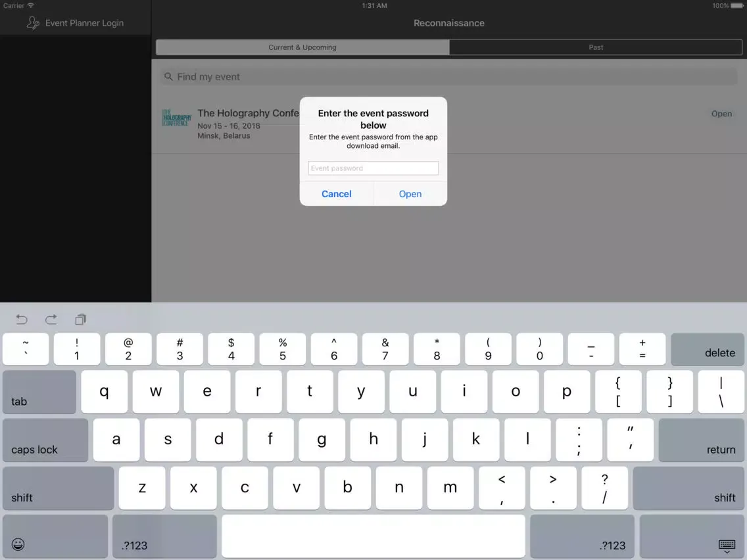Tap the 6 caret key
This screenshot has height=560, width=747.
click(334, 349)
